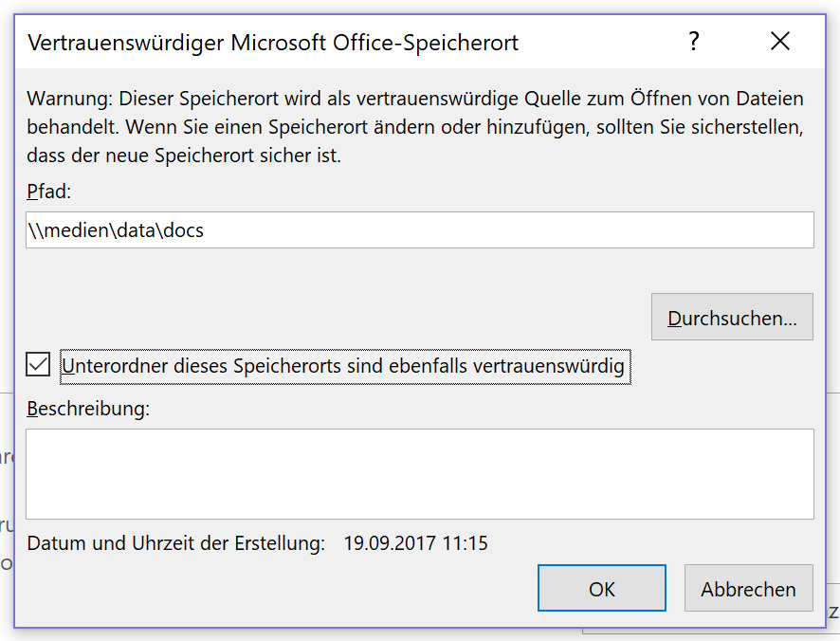Confirm the dialog with OK
This screenshot has height=641, width=840.
tap(602, 588)
